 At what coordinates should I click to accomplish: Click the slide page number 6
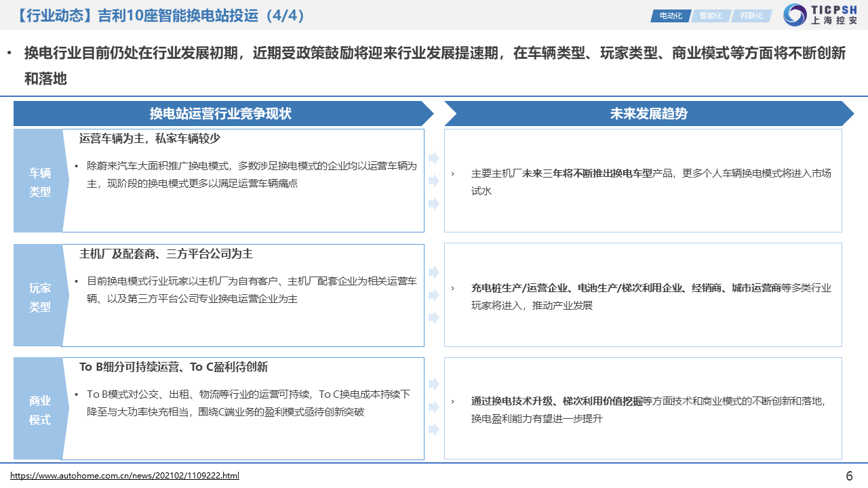[x=849, y=476]
